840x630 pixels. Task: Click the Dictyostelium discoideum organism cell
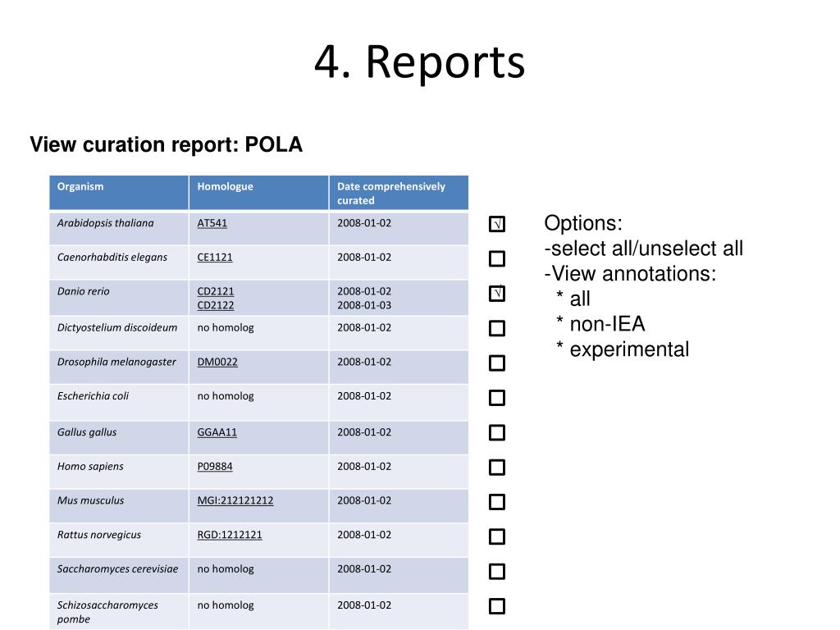[x=119, y=333]
